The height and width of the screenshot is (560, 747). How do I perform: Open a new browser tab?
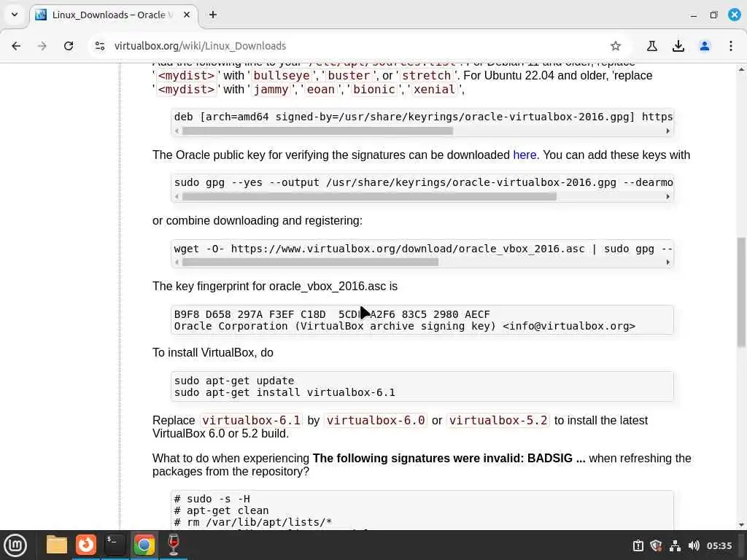tap(213, 15)
